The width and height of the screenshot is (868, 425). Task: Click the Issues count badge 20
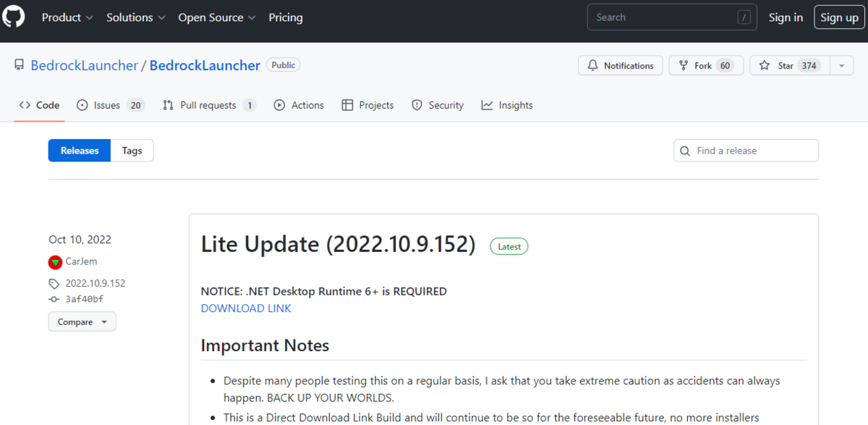135,105
